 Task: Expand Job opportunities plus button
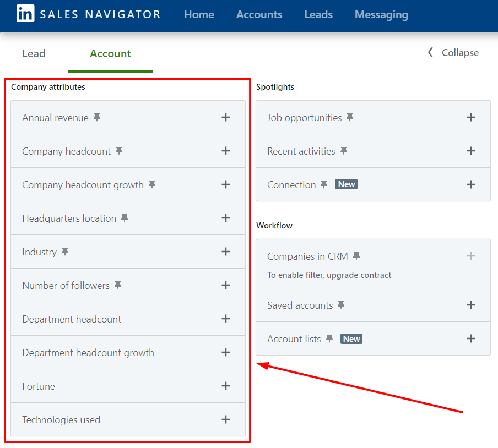coord(471,117)
